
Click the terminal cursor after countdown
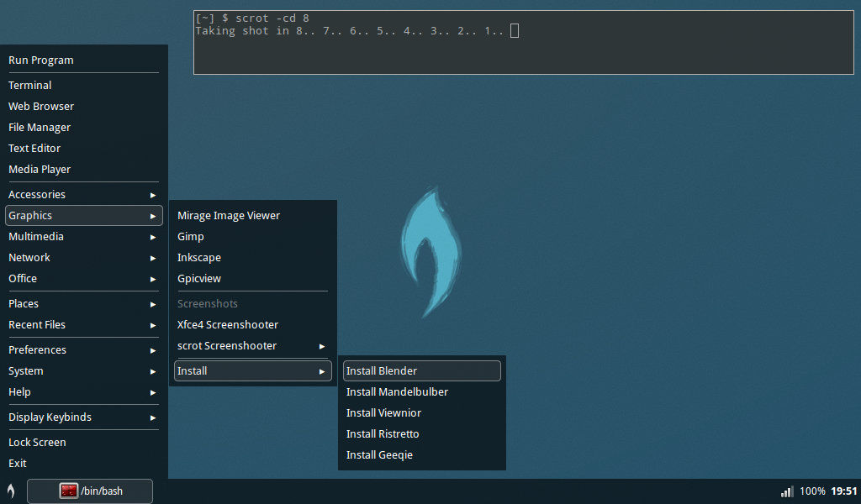515,31
